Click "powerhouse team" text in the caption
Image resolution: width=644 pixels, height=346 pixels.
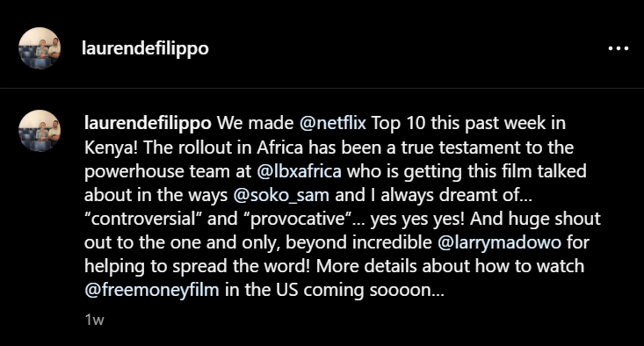point(157,171)
